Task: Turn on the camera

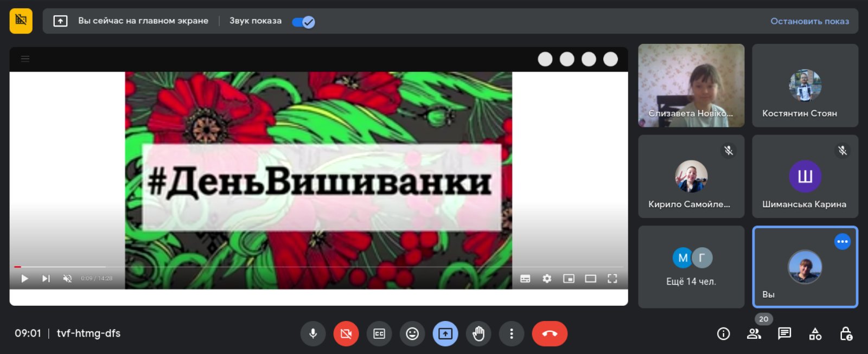Action: pos(346,334)
